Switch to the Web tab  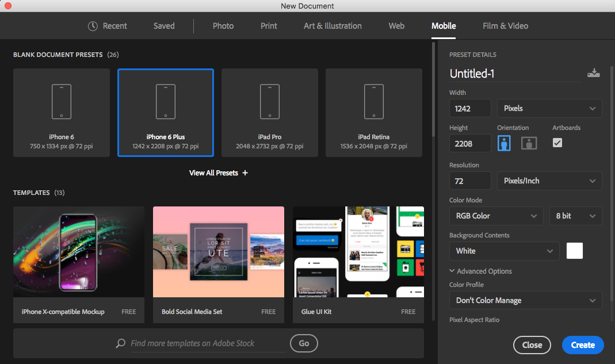click(396, 26)
